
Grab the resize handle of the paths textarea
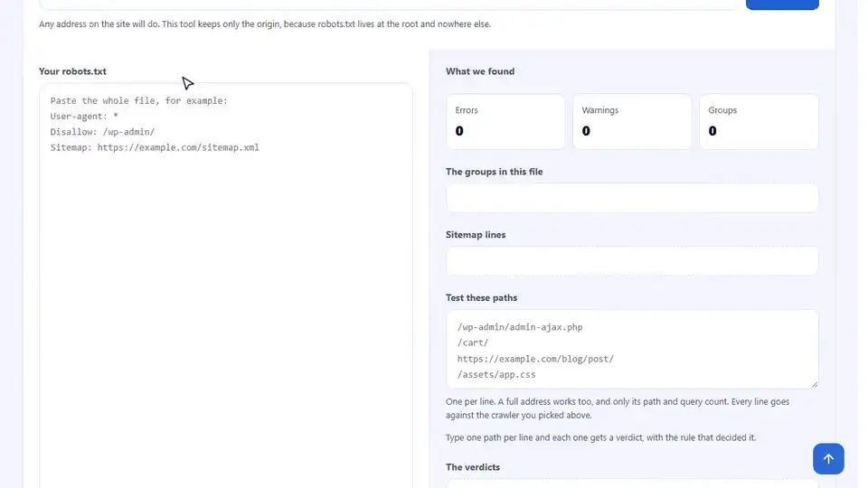815,385
